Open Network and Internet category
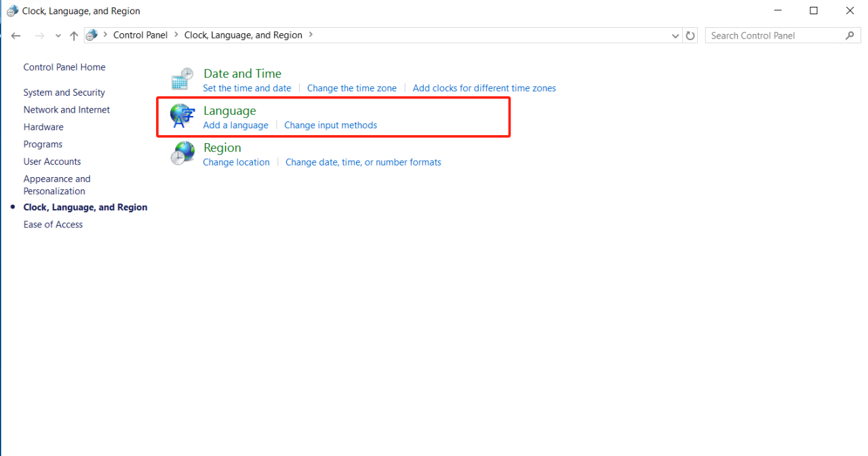868x456 pixels. pyautogui.click(x=66, y=109)
